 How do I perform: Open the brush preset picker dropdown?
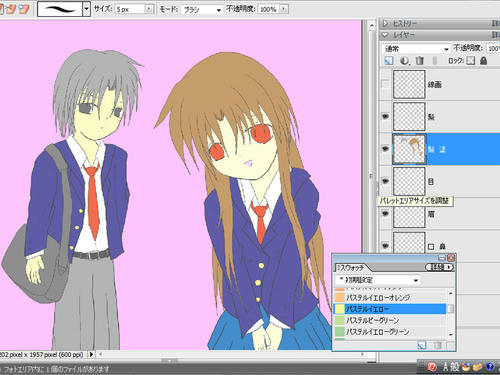[86, 9]
